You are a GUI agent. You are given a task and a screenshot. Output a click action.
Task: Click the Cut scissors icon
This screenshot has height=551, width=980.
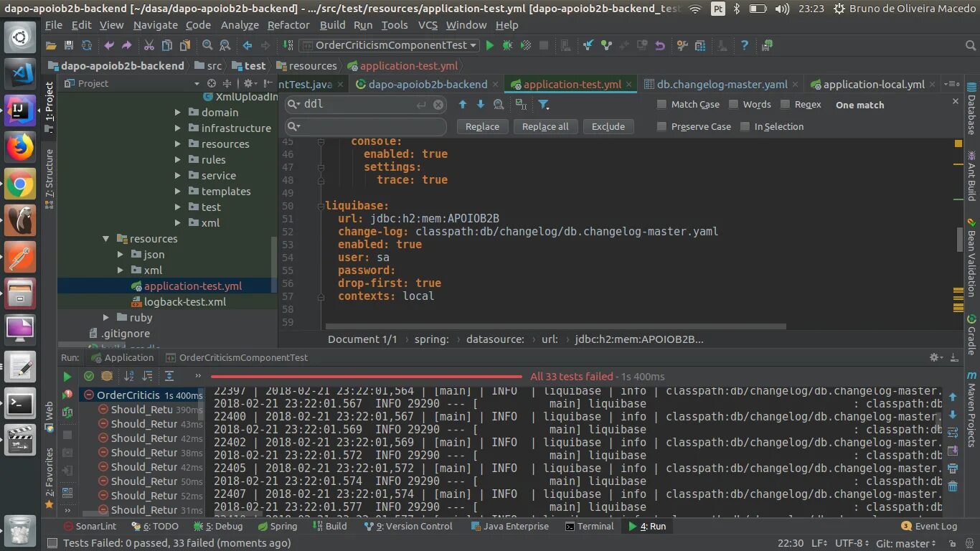pos(149,45)
